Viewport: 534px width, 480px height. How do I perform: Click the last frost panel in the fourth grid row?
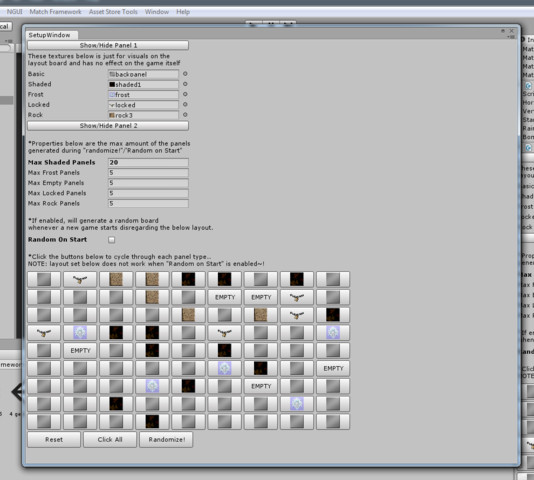[333, 332]
